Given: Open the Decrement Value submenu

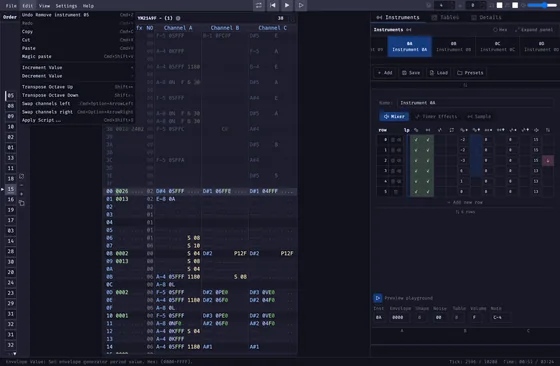Looking at the screenshot, I should coord(78,76).
